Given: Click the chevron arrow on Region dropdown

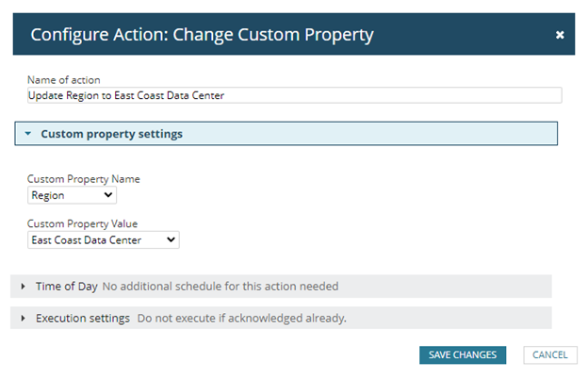Looking at the screenshot, I should 108,195.
